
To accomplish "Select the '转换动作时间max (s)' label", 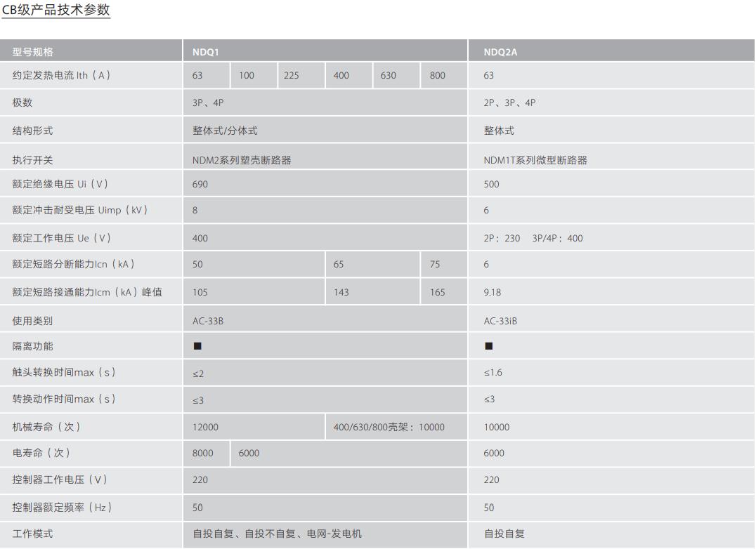I will pyautogui.click(x=64, y=399).
